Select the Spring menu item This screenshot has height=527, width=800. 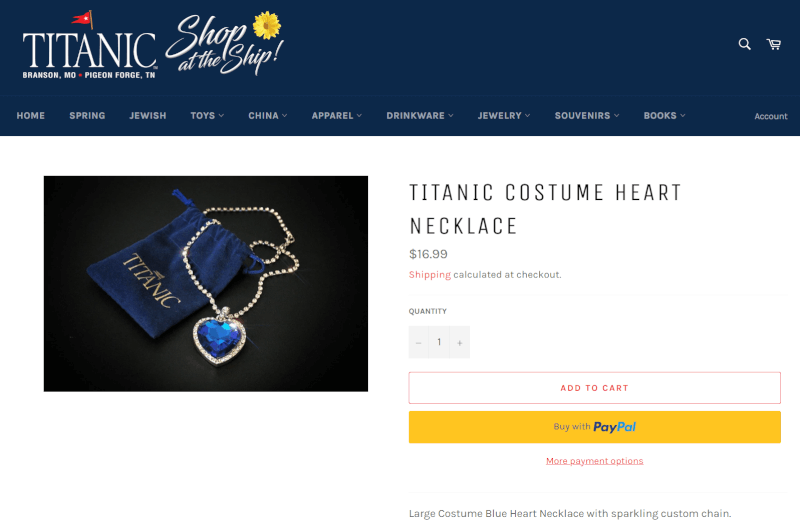point(87,116)
